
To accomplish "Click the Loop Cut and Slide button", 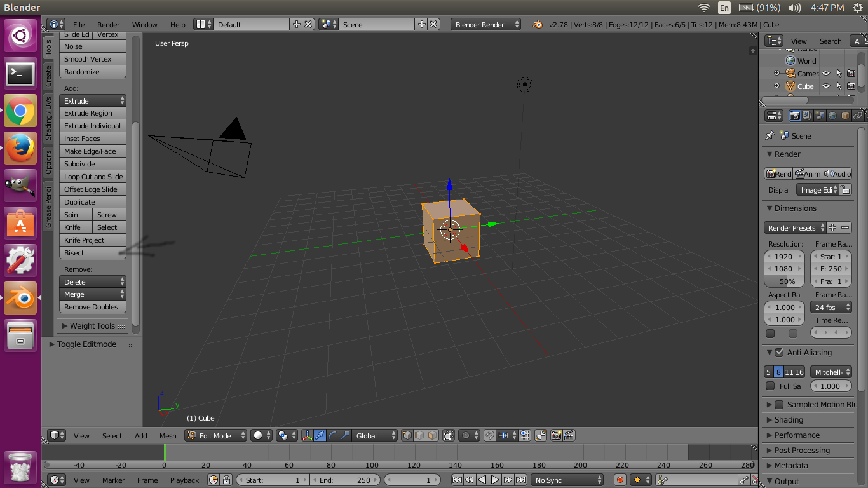I will click(x=93, y=177).
